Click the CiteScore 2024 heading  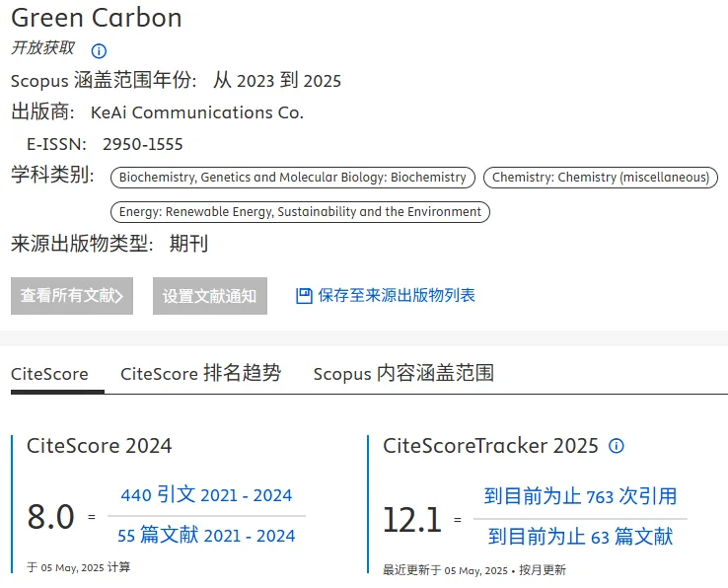click(x=100, y=446)
